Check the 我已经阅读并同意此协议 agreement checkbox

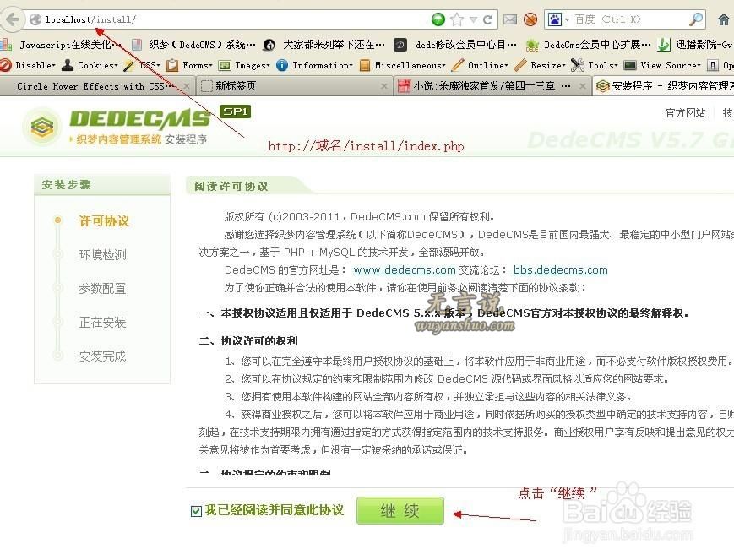pyautogui.click(x=196, y=510)
